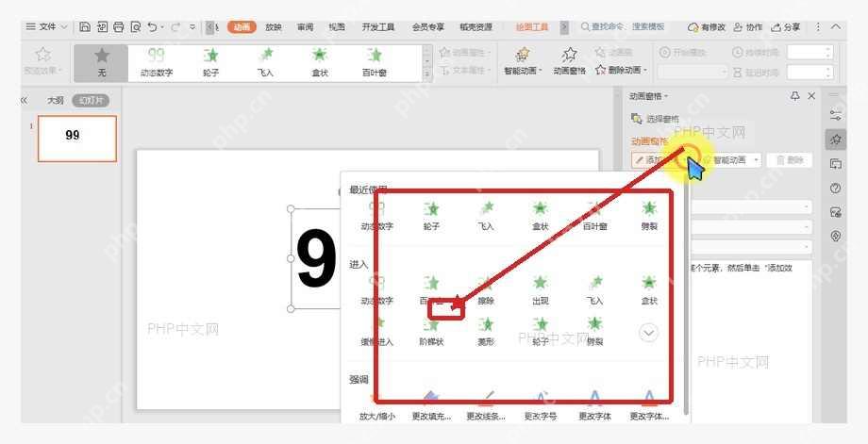Open print preview from quick access toolbar
868x444 pixels.
[x=135, y=26]
